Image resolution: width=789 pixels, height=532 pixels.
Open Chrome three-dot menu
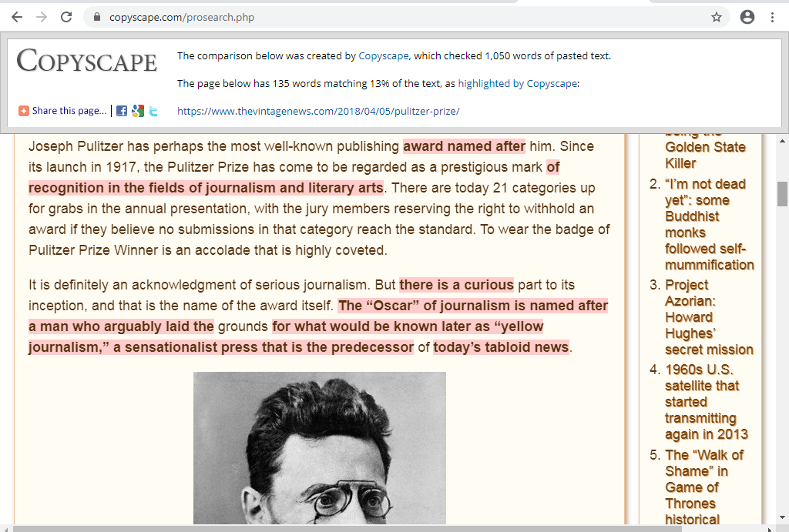pyautogui.click(x=772, y=17)
